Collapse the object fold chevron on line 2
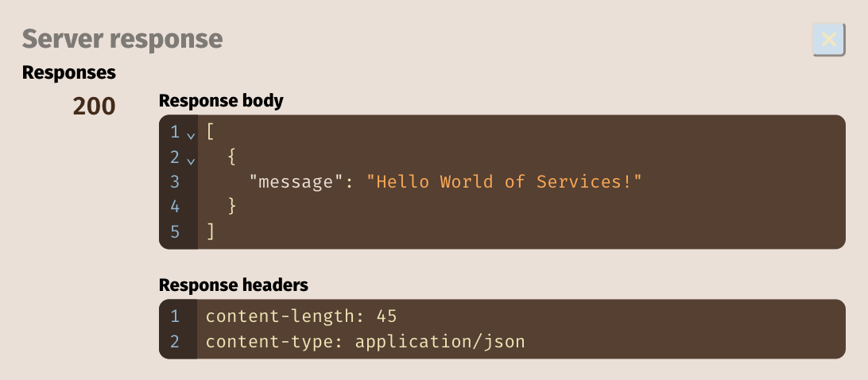Image resolution: width=868 pixels, height=380 pixels. 191,161
